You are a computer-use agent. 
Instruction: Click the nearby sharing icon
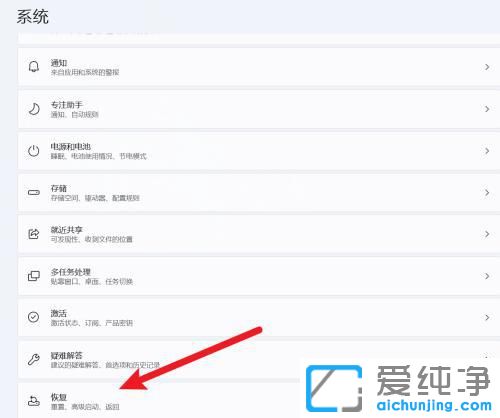tap(34, 234)
